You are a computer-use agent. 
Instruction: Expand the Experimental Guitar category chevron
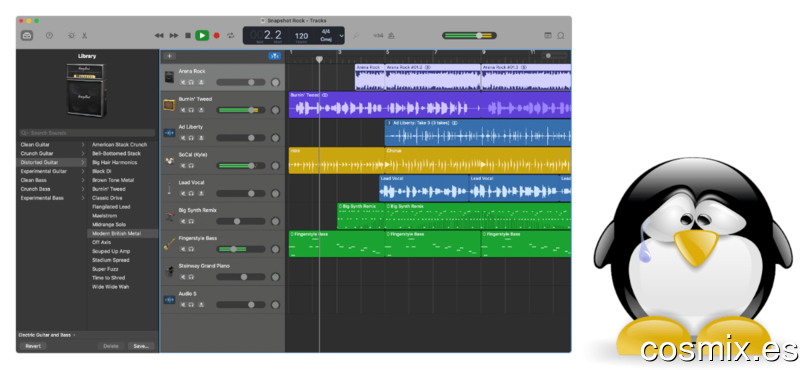(83, 171)
